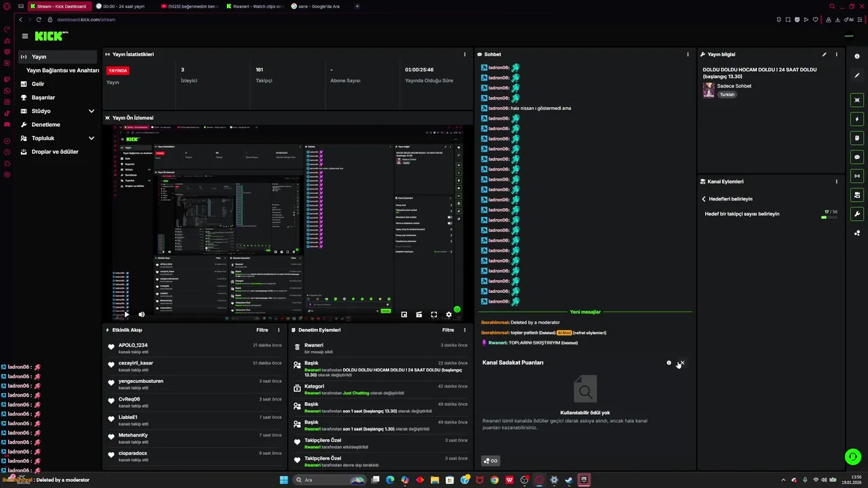Switch to Rwaneri Watch clips tab
The image size is (868, 488).
254,6
